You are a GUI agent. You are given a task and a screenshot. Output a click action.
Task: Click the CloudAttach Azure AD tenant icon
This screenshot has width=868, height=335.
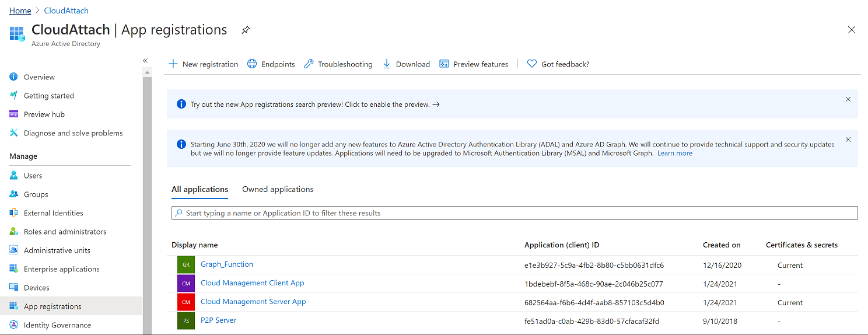point(17,34)
